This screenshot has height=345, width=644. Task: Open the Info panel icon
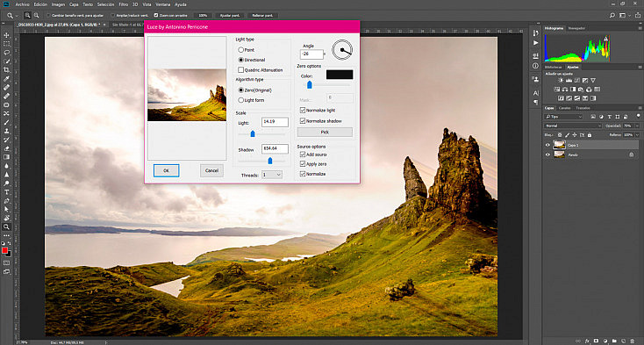click(x=535, y=66)
